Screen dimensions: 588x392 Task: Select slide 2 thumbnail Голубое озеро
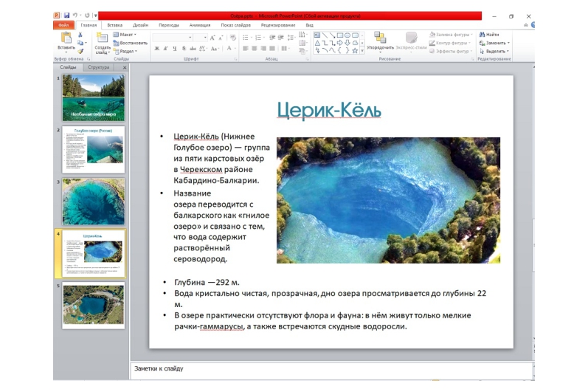click(94, 149)
